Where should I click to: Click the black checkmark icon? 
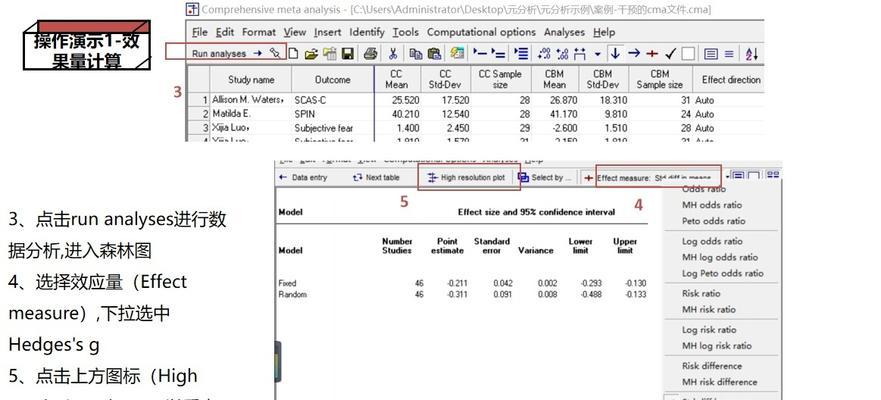(670, 54)
